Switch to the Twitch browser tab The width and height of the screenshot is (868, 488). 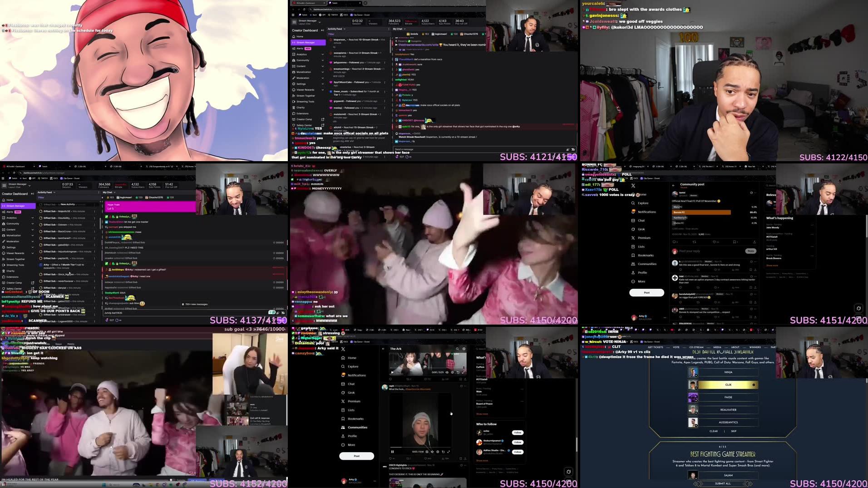tap(334, 3)
